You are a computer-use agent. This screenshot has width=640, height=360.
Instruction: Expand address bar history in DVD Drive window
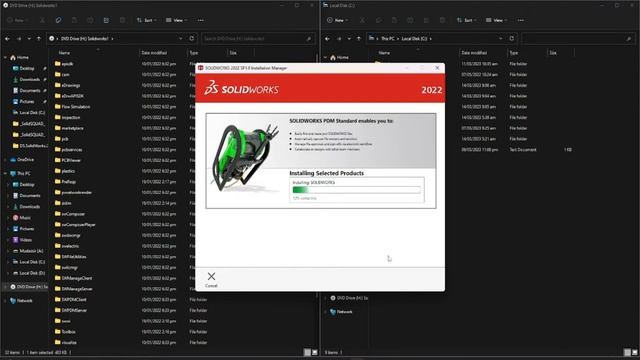(180, 39)
